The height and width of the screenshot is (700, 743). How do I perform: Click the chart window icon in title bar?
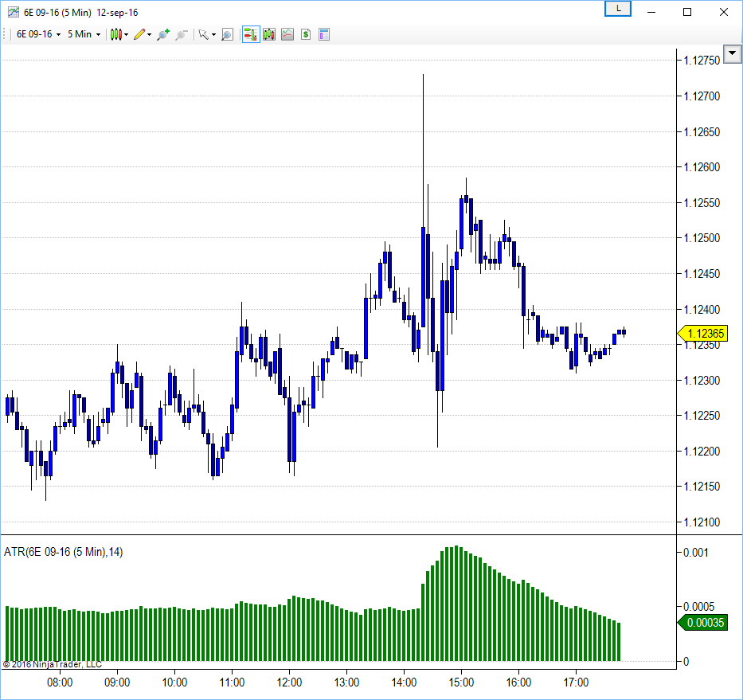(14, 12)
